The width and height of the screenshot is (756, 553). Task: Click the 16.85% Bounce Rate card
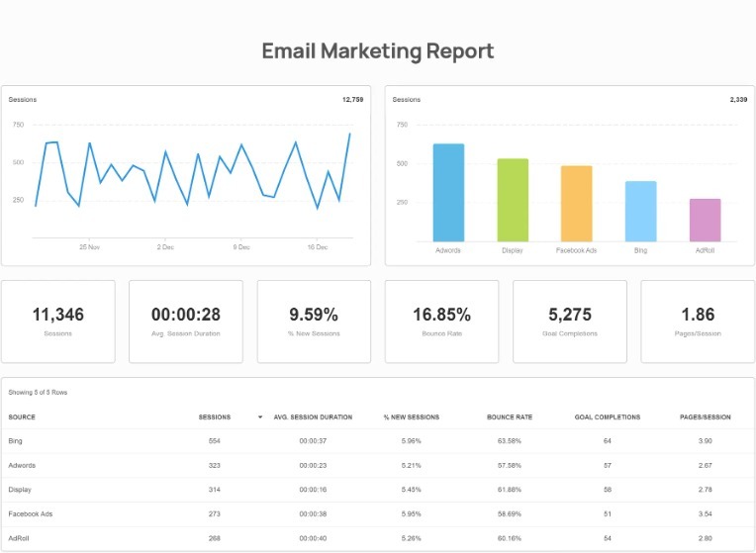coord(441,322)
